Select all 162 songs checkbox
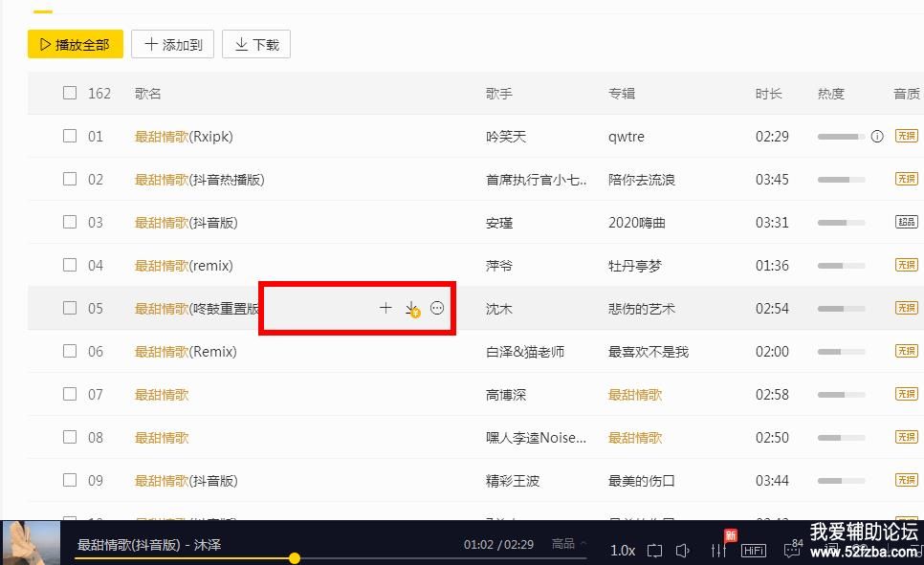 70,93
